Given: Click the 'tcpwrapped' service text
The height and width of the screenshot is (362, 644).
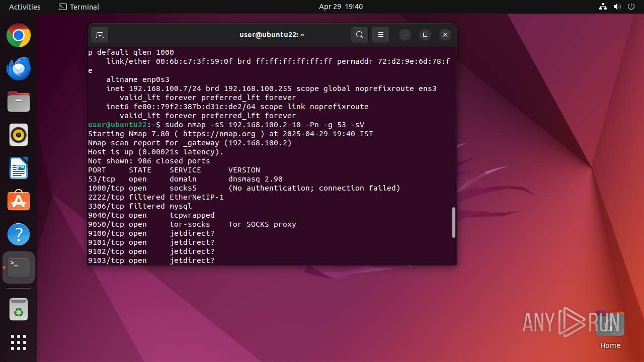Looking at the screenshot, I should [x=192, y=215].
